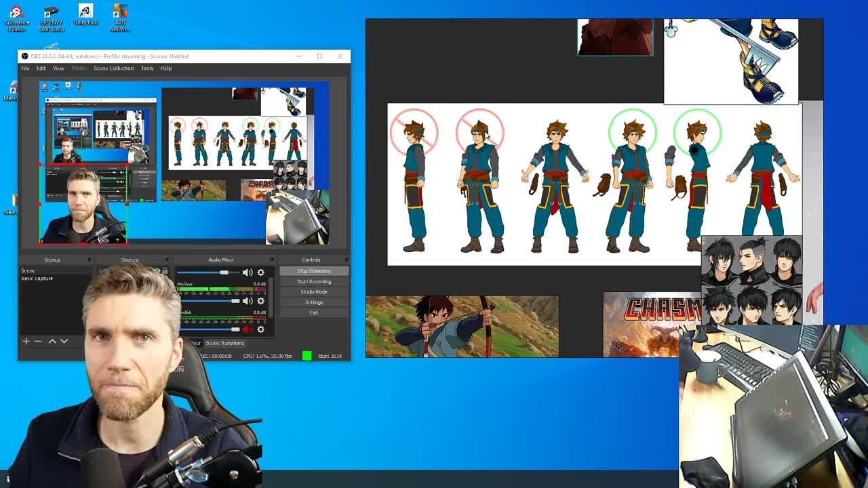This screenshot has width=868, height=488.
Task: Move scene down with the down arrow icon
Action: pos(63,341)
